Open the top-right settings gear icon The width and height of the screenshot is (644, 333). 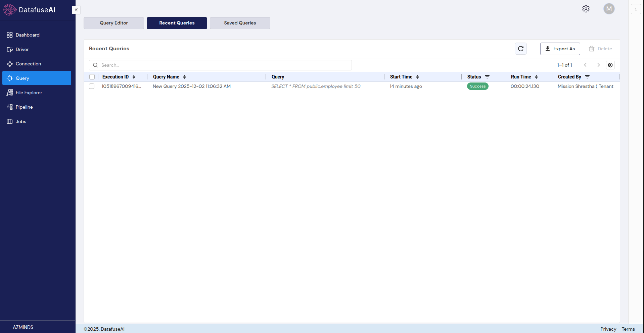[586, 9]
